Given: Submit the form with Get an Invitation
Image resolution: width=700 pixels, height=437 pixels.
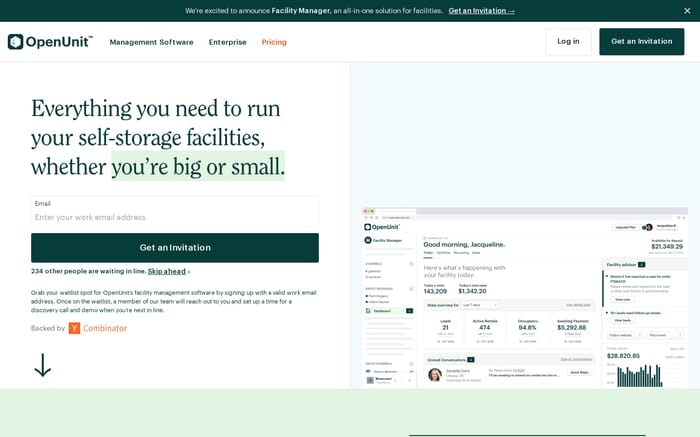Looking at the screenshot, I should (175, 248).
